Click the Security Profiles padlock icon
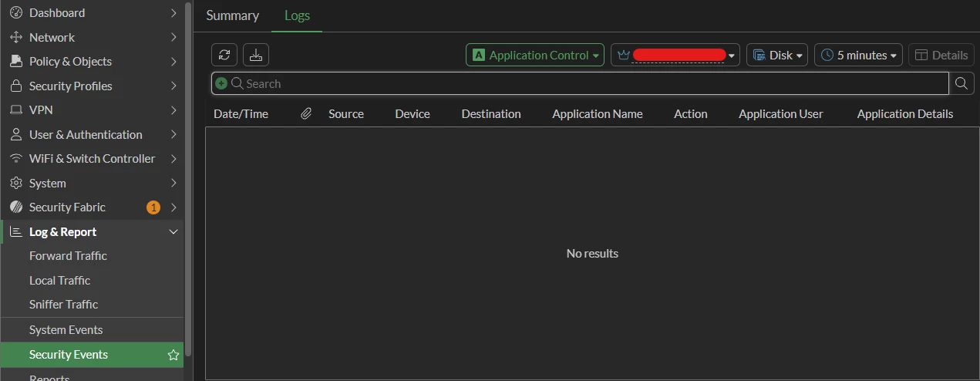The width and height of the screenshot is (980, 381). tap(15, 86)
